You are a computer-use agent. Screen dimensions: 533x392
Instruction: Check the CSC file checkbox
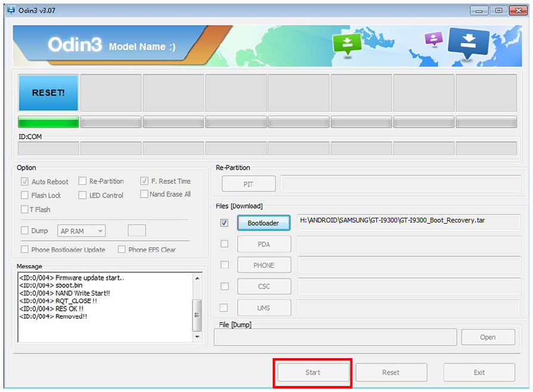click(x=225, y=286)
